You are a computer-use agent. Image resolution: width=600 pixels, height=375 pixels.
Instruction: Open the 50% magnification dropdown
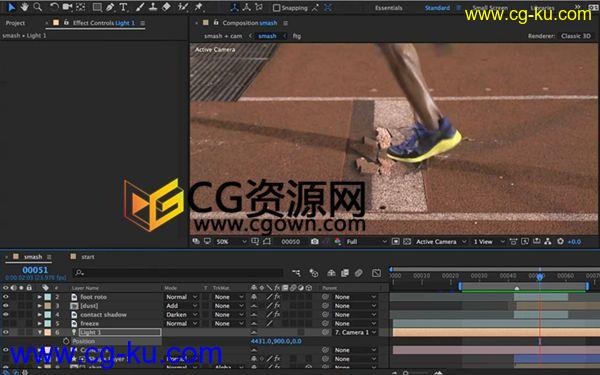232,242
